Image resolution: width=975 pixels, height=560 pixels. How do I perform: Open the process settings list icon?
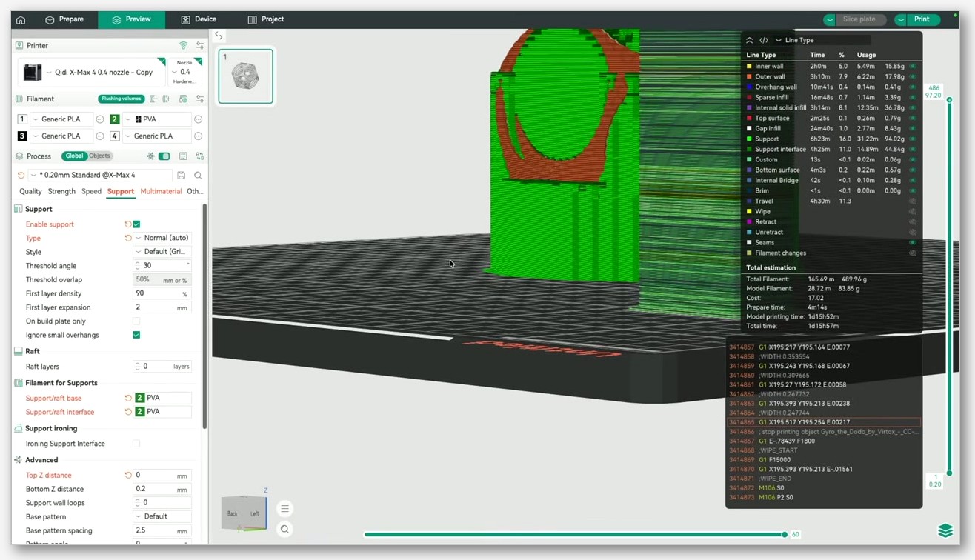tap(183, 156)
